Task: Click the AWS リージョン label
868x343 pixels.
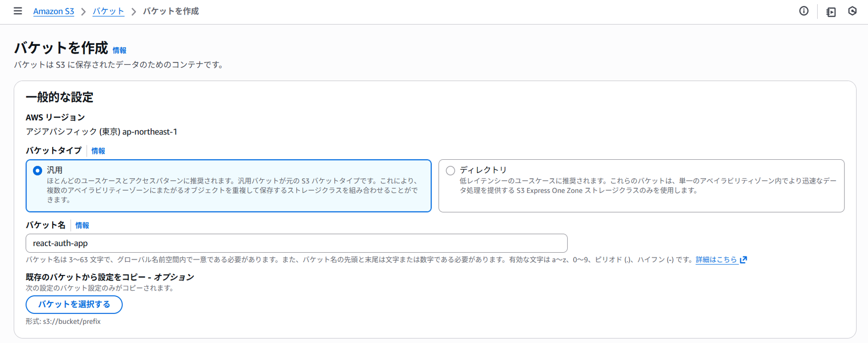Action: pyautogui.click(x=55, y=118)
